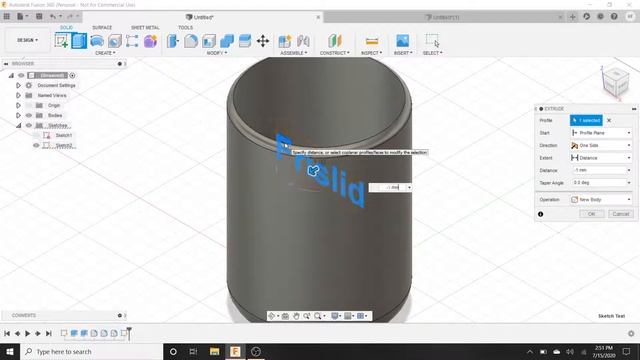Click the ViewCube in the corner
Screen dimensions: 640x360
coord(615,82)
